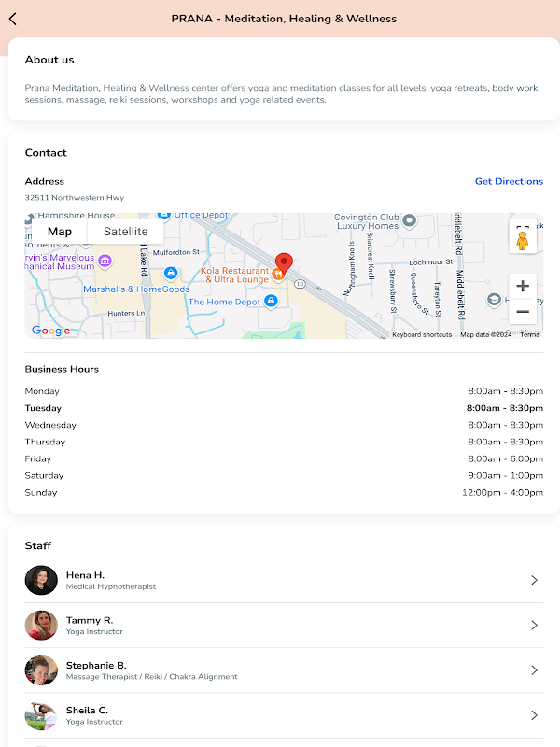
Task: Click Kola Restaurant & Ultra Lounge label
Action: pos(236,275)
